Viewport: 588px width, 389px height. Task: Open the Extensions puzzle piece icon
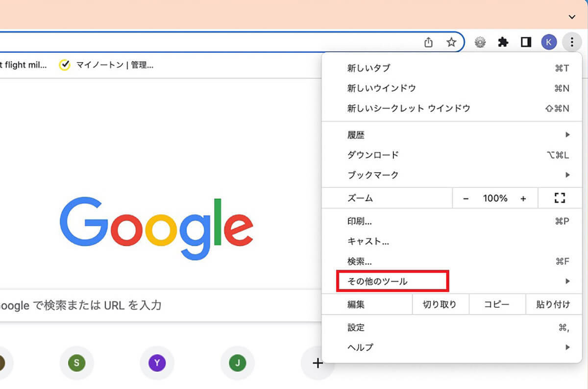coord(503,43)
